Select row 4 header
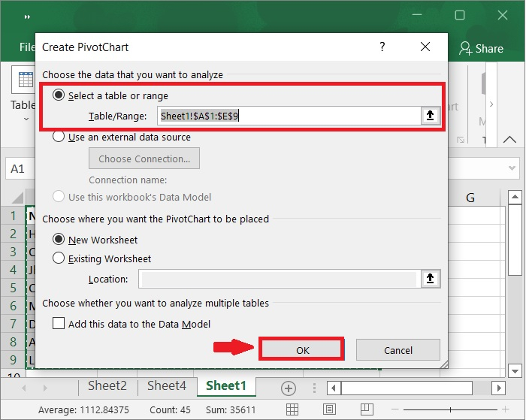The image size is (526, 420). tap(13, 270)
